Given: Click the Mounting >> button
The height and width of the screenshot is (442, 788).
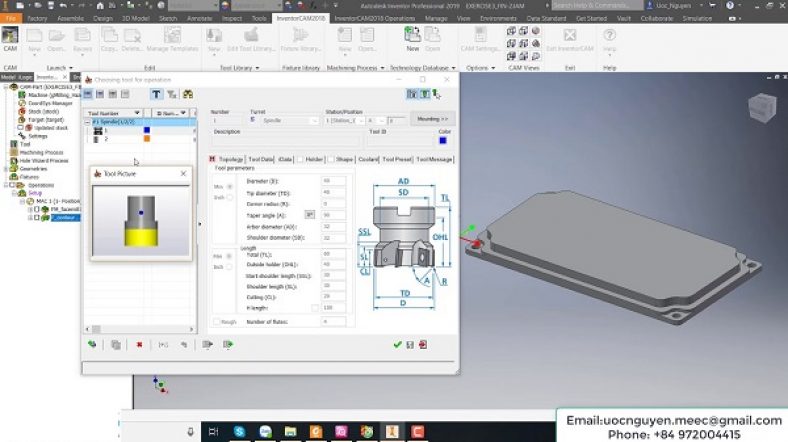Looking at the screenshot, I should (432, 118).
